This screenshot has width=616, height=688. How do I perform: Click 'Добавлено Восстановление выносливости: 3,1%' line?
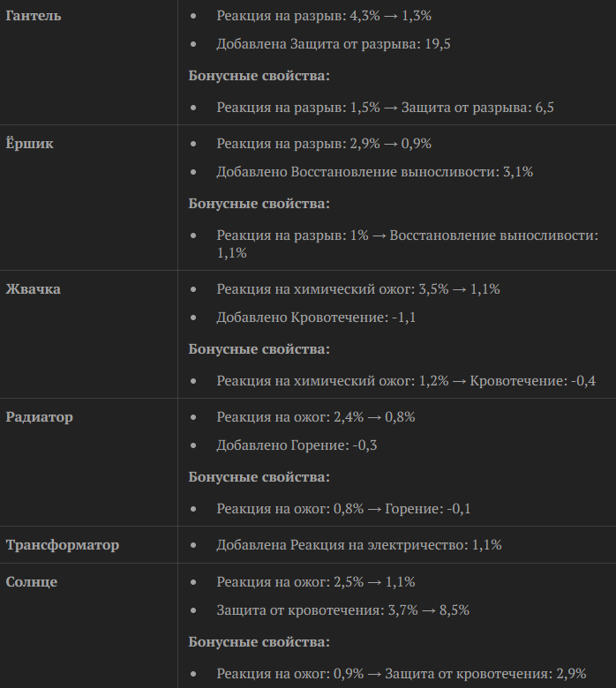[x=374, y=172]
